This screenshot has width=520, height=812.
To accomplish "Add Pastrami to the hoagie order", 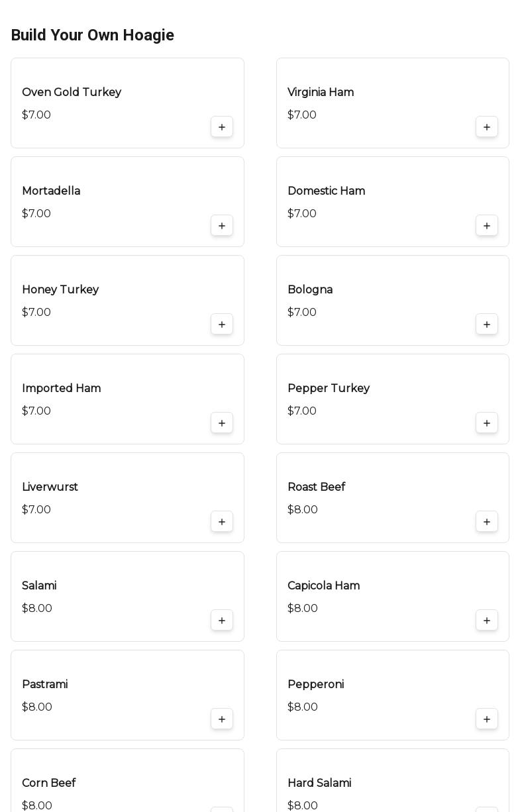I will coord(222,719).
